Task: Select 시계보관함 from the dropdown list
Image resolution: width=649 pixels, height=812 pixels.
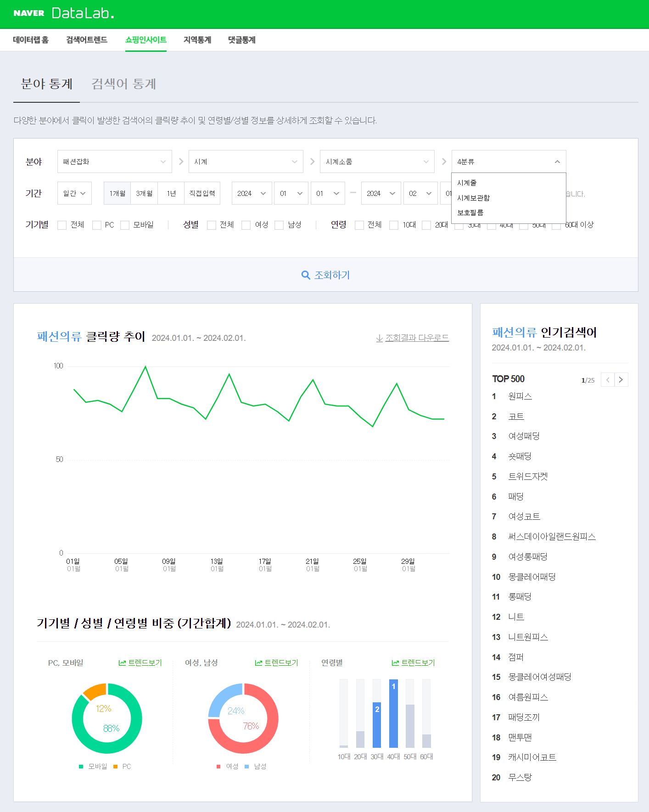Action: coord(509,198)
